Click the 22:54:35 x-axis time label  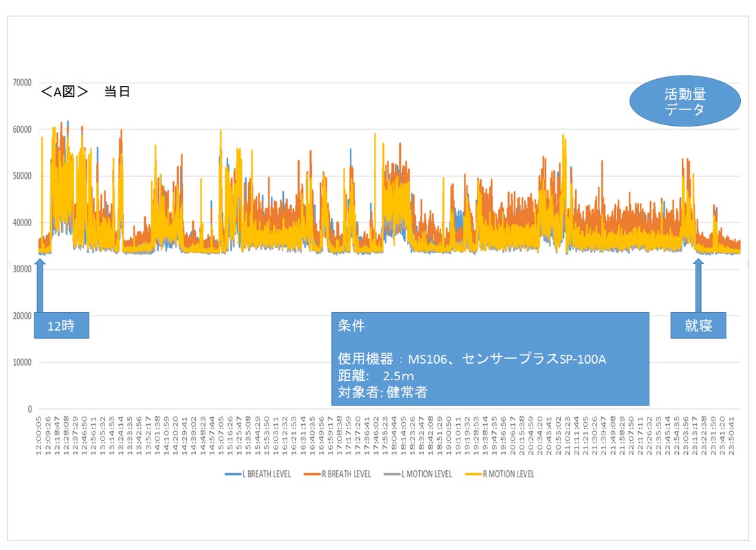point(676,436)
